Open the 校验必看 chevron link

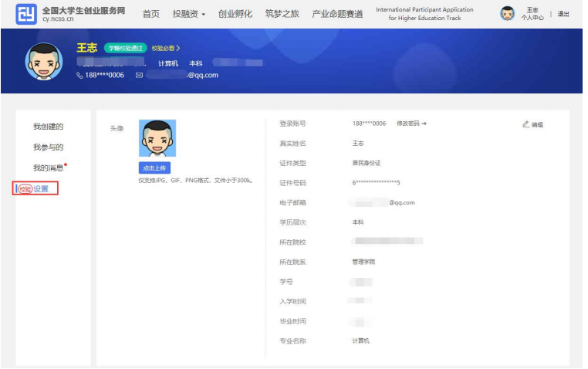click(165, 49)
